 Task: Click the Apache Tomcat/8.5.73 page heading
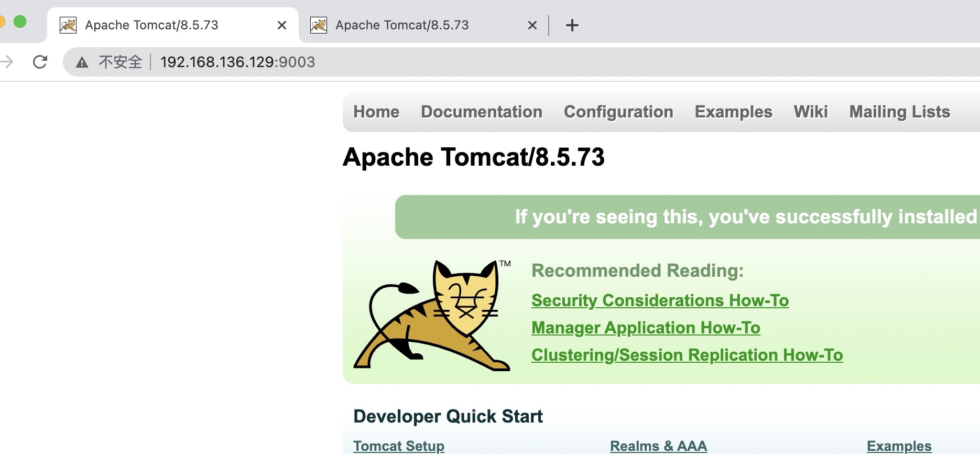(474, 157)
